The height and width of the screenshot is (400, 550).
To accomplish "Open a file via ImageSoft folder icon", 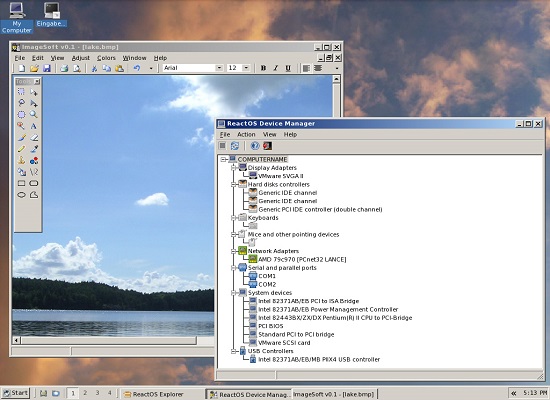I will [x=34, y=68].
